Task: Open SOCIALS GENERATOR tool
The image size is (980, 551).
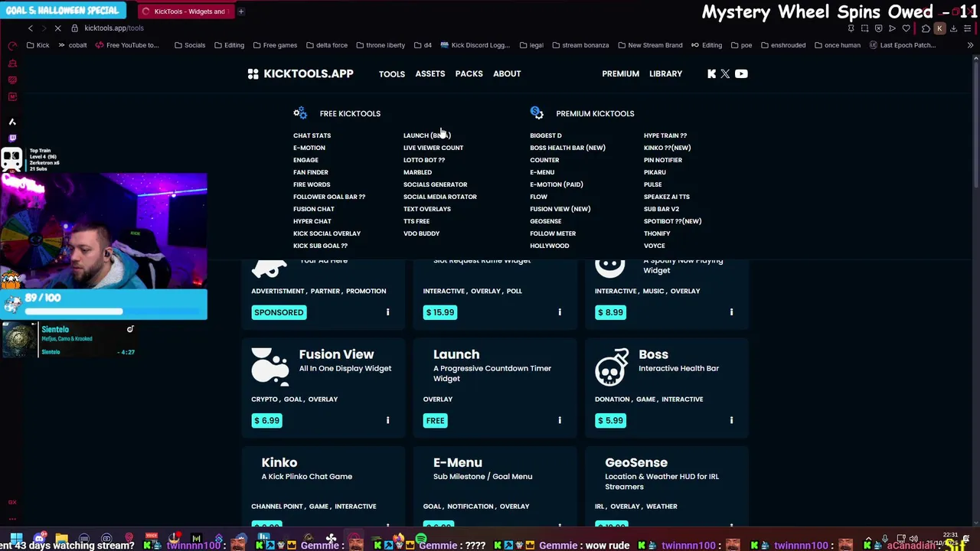Action: [435, 184]
